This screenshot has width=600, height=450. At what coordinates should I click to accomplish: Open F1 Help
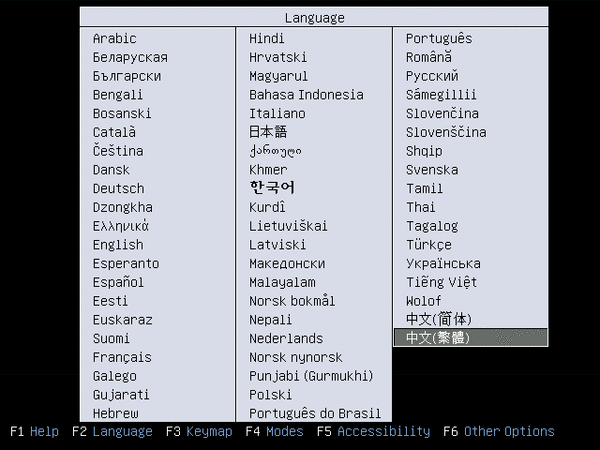click(34, 432)
